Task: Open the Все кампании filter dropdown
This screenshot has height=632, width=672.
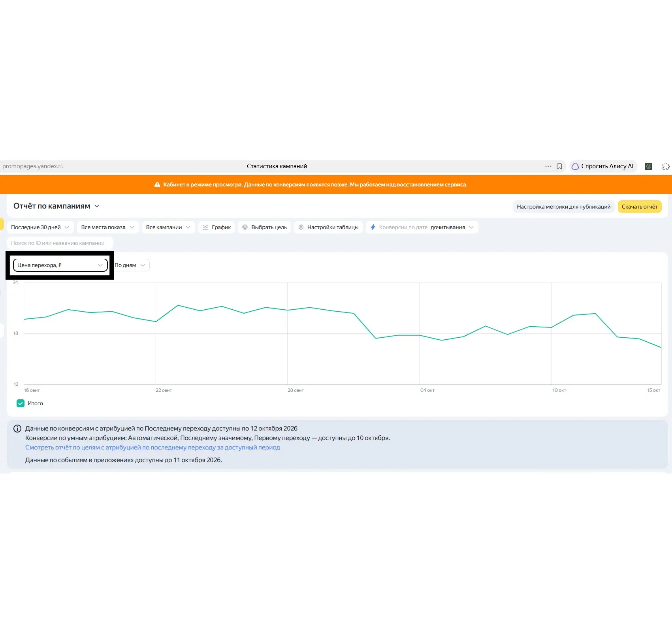Action: point(168,227)
